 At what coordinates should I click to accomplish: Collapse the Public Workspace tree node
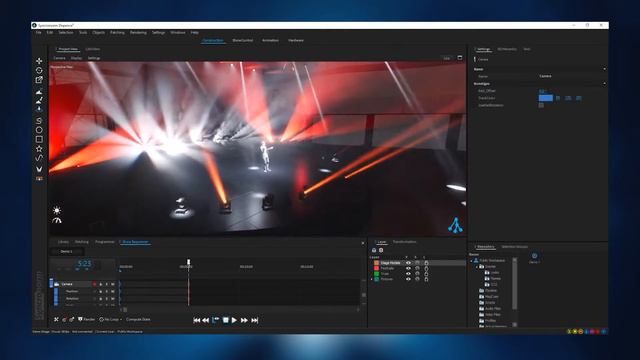(x=471, y=260)
